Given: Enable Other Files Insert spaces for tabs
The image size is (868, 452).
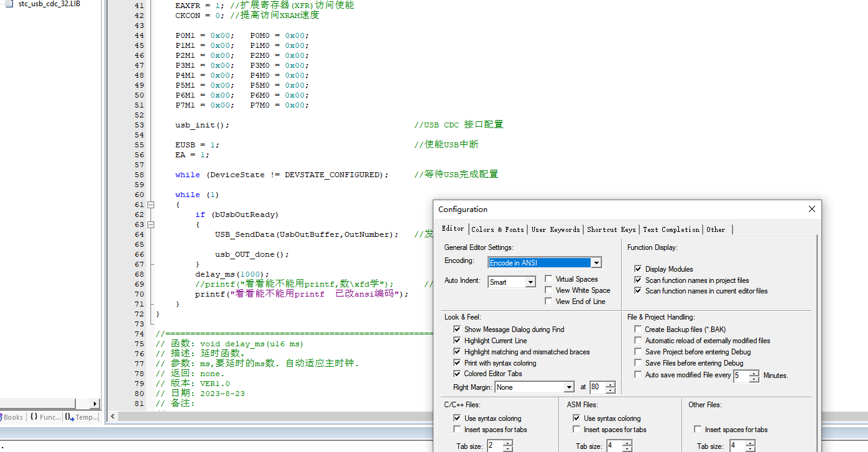Looking at the screenshot, I should [698, 430].
